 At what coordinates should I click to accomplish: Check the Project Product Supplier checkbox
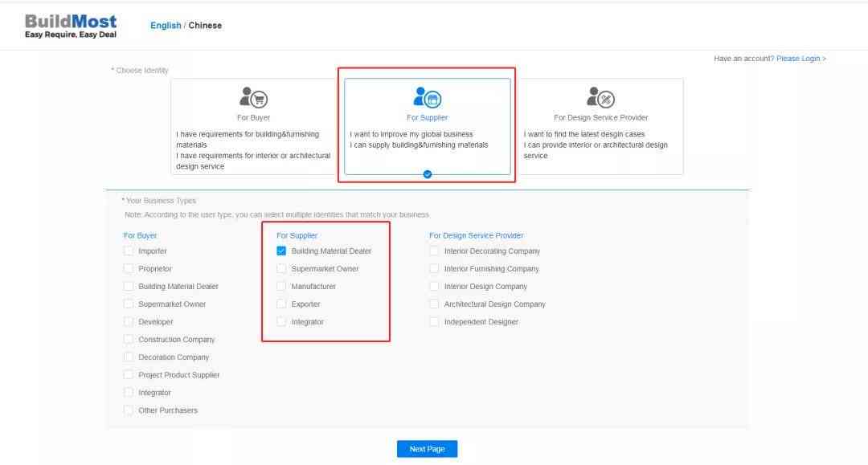pyautogui.click(x=129, y=375)
